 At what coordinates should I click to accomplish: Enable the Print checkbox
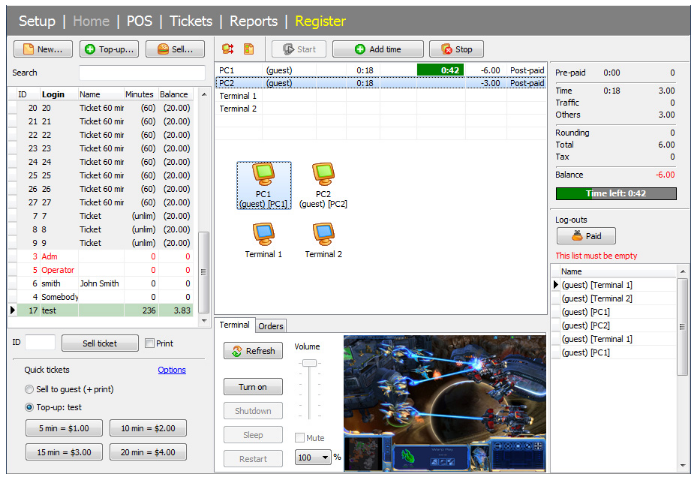tap(151, 343)
